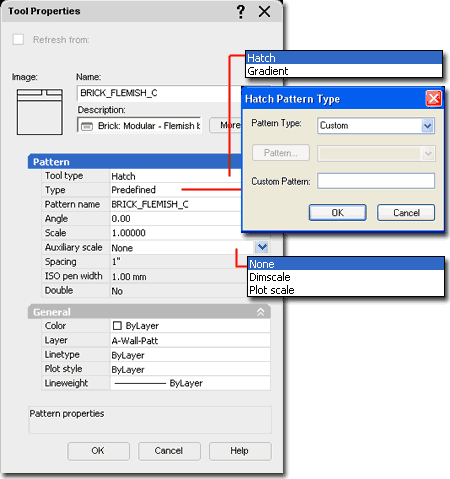
Task: Open the disabled pattern combo box
Action: point(376,154)
